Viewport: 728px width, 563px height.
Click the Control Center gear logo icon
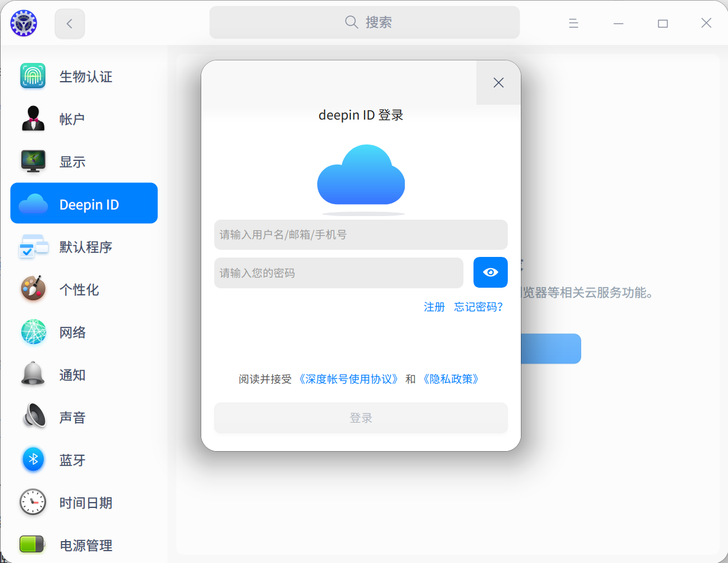[24, 23]
